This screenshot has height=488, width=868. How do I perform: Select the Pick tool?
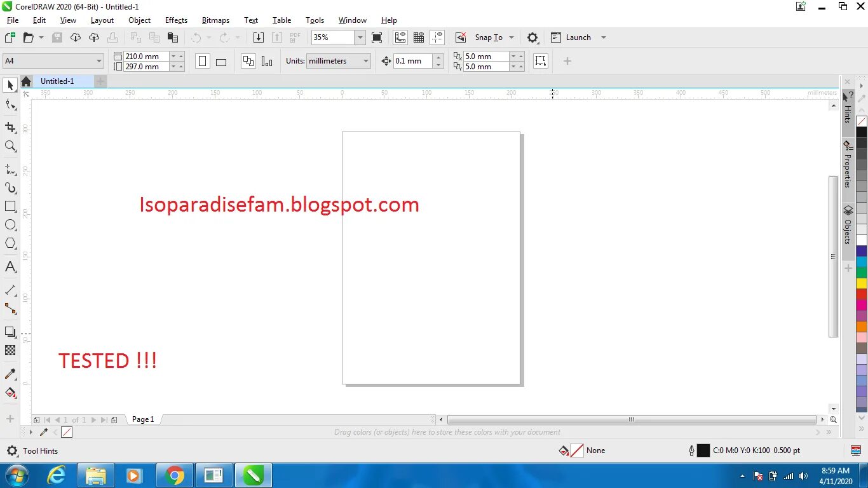tap(10, 85)
